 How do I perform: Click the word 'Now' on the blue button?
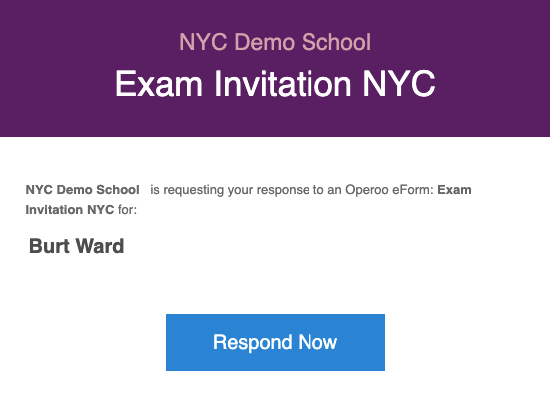317,342
